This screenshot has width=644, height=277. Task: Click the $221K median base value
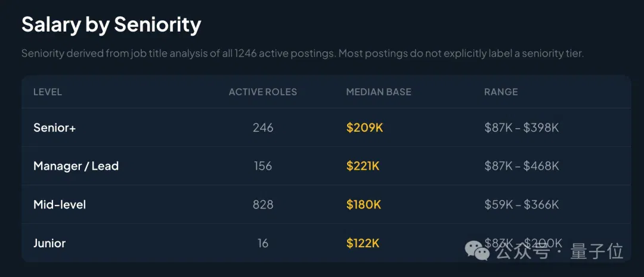(363, 166)
